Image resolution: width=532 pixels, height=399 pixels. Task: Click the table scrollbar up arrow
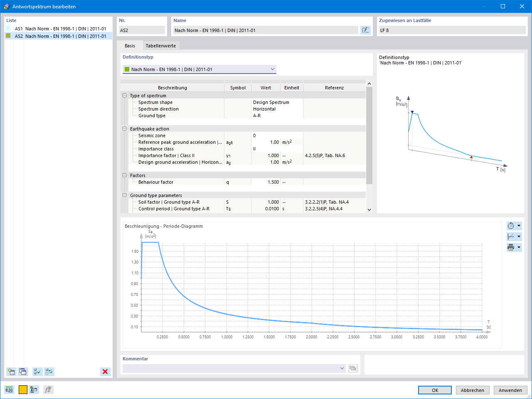[x=369, y=84]
